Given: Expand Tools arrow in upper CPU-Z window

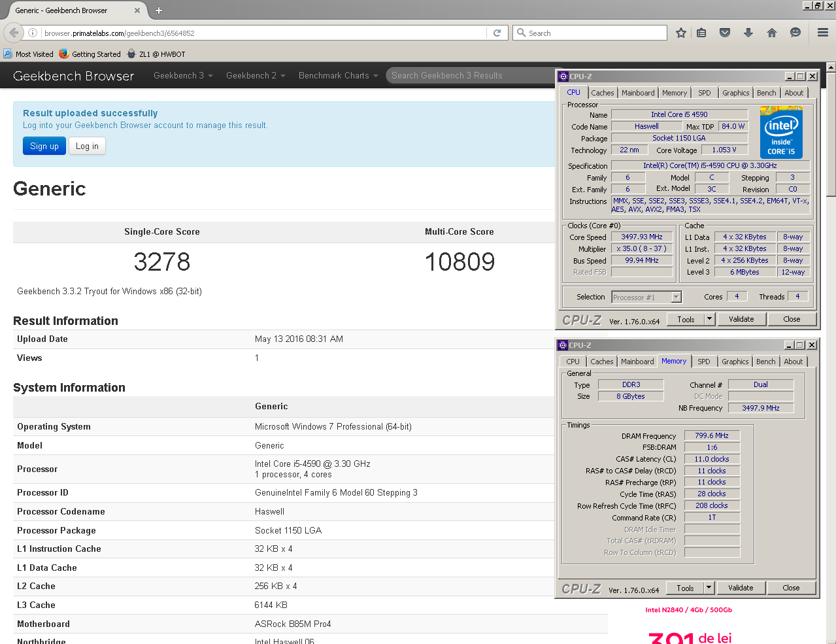Looking at the screenshot, I should (710, 319).
